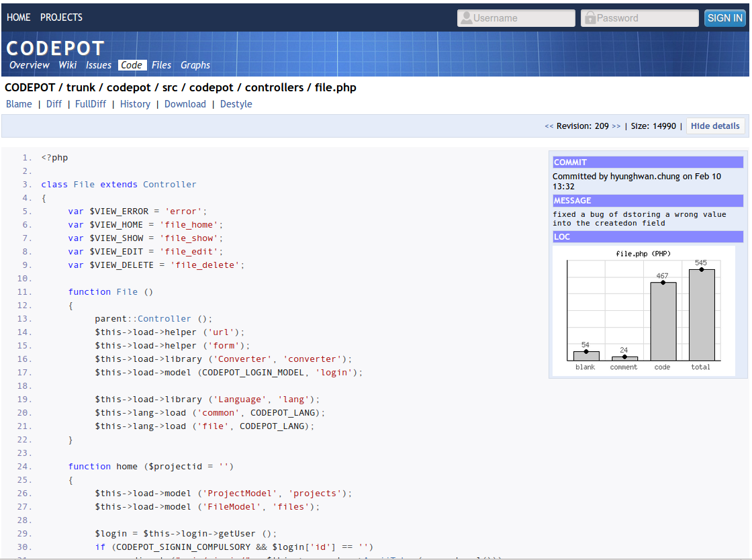Viewport: 752px width, 560px height.
Task: Click the FullDiff link
Action: [91, 104]
